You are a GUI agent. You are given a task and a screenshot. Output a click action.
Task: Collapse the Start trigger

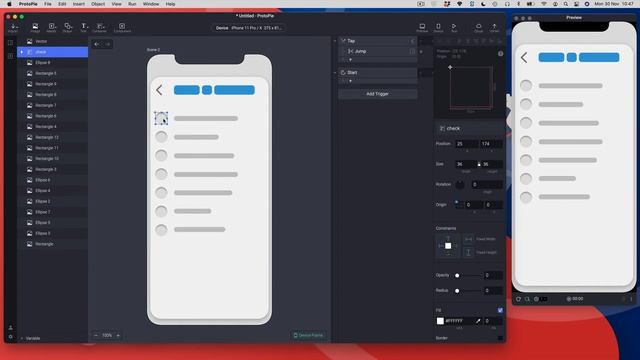click(335, 73)
